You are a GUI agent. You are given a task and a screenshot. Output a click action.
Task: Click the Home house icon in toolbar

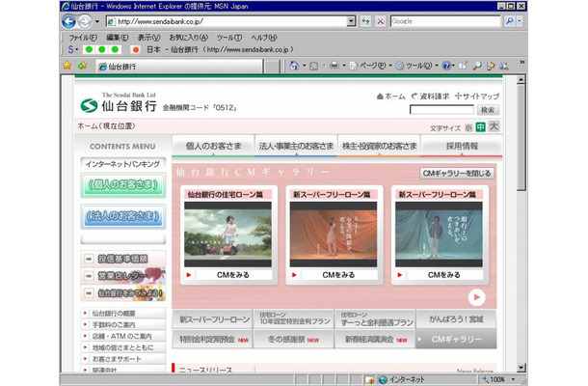point(294,66)
